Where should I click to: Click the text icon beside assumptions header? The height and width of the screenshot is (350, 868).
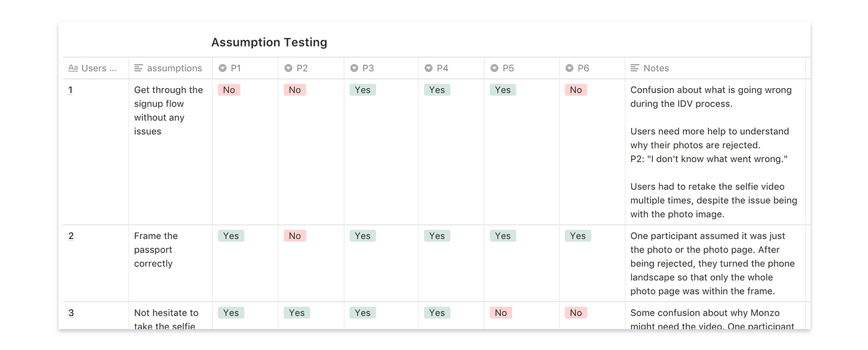pos(139,68)
